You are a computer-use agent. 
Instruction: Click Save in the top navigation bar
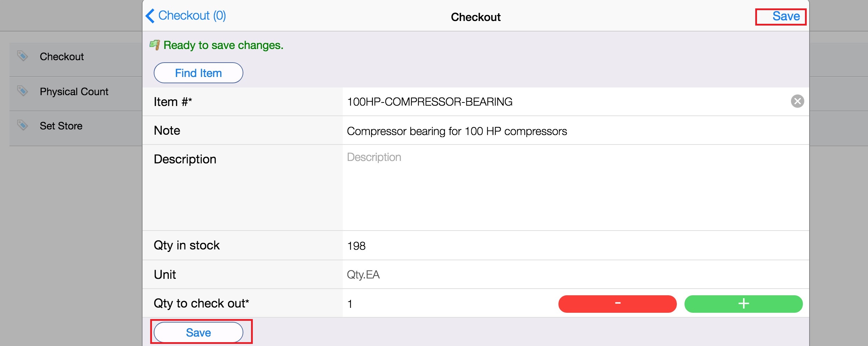click(x=786, y=16)
